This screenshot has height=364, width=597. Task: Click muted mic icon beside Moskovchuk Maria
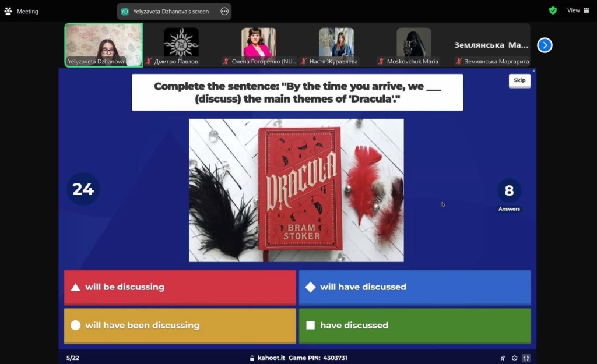tap(381, 61)
